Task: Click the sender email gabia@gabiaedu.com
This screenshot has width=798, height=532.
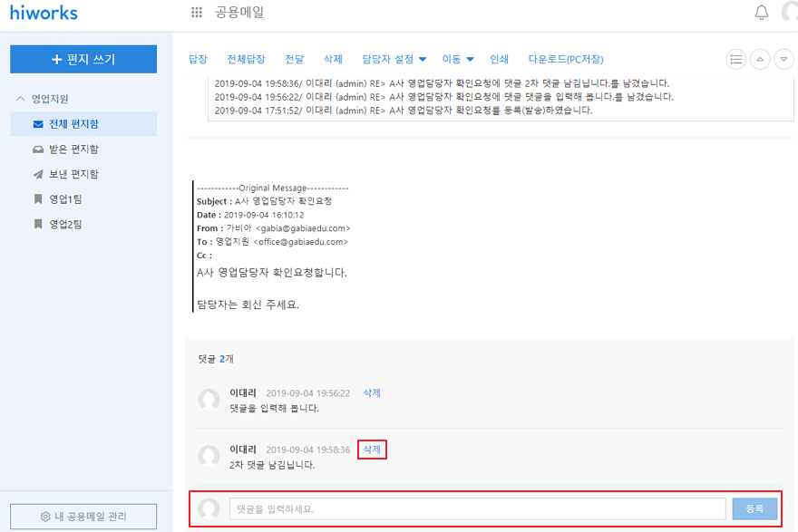Action: pyautogui.click(x=303, y=228)
